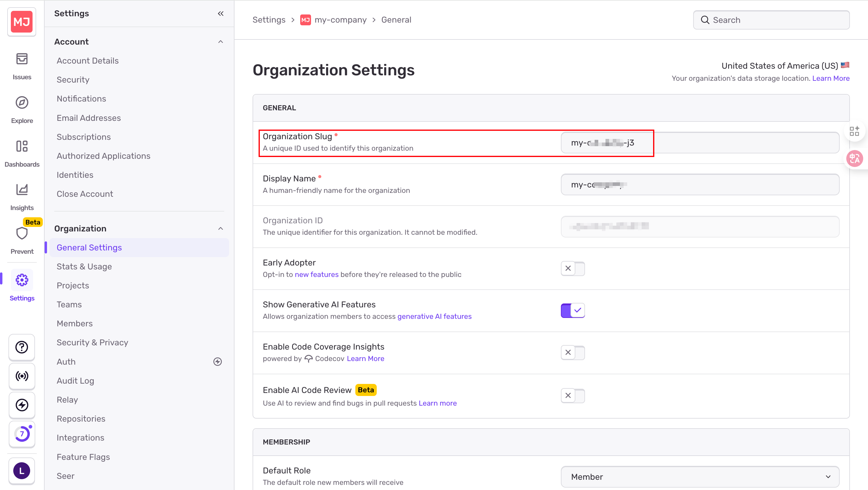Click the Settings breadcrumb
868x490 pixels.
click(x=269, y=20)
